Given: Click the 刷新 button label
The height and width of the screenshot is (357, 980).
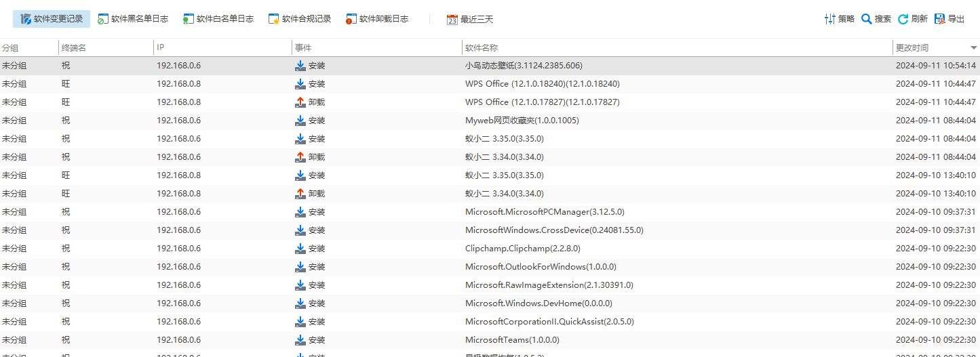Looking at the screenshot, I should (920, 19).
